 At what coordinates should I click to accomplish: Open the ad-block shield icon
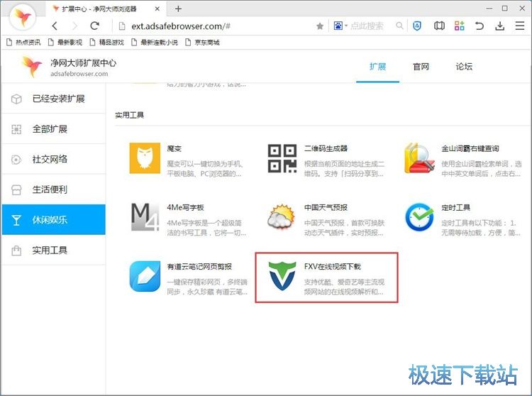click(417, 26)
